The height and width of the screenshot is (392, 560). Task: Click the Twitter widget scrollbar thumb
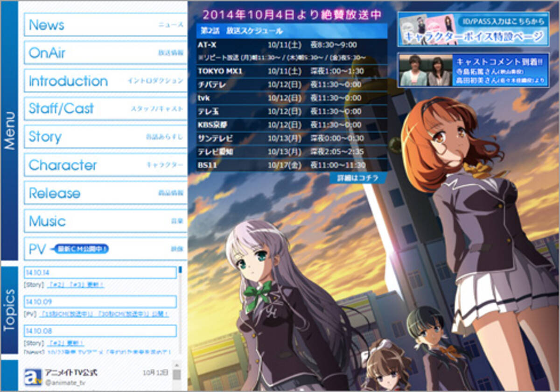click(x=176, y=375)
